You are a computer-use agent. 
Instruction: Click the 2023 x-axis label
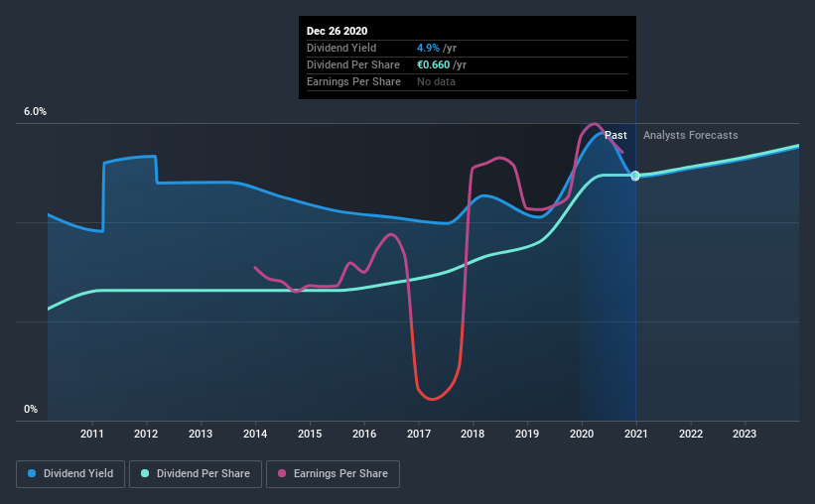click(x=745, y=434)
